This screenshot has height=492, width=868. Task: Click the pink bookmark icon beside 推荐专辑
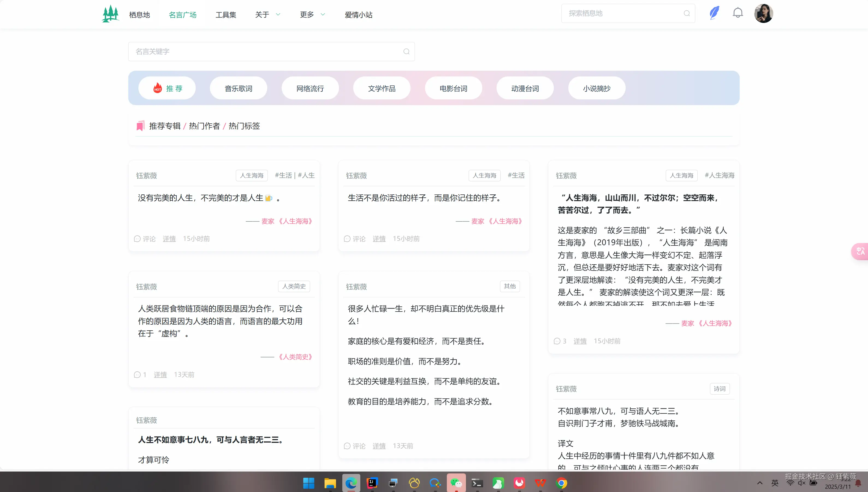point(140,125)
